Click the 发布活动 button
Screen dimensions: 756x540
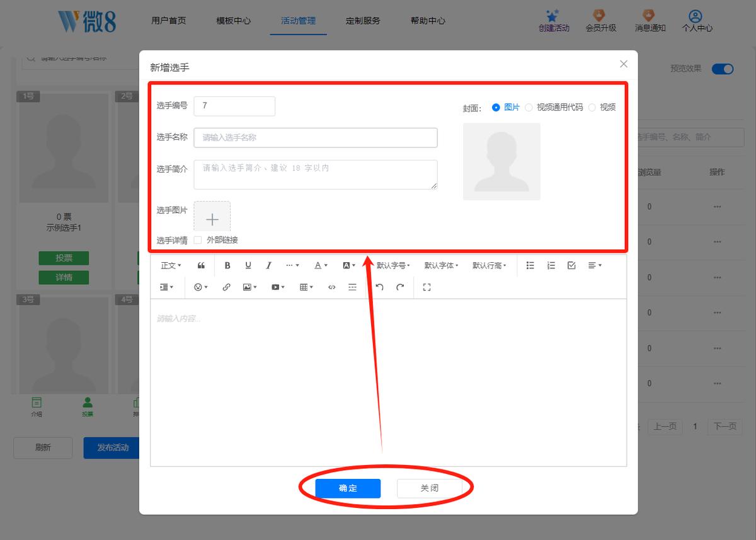(112, 448)
